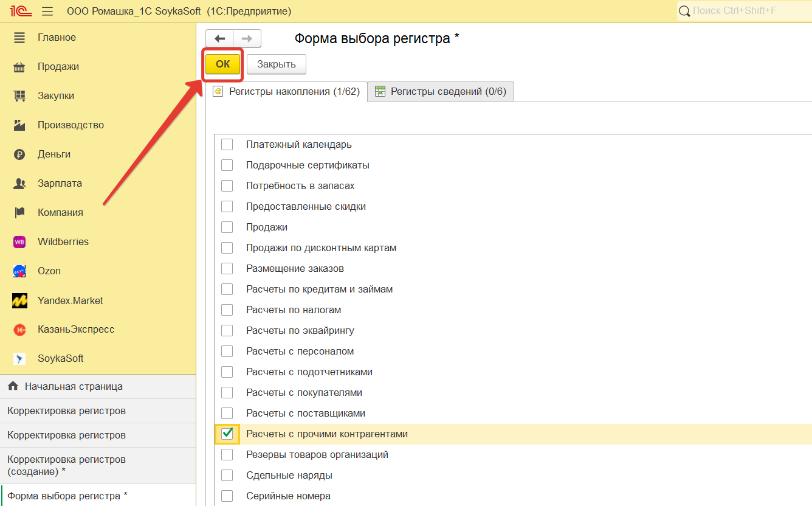
Task: Open the Компания flag icon
Action: pyautogui.click(x=19, y=213)
